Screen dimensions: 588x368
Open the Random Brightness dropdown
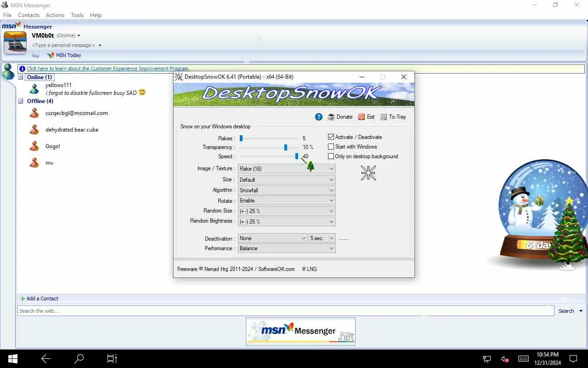point(287,222)
